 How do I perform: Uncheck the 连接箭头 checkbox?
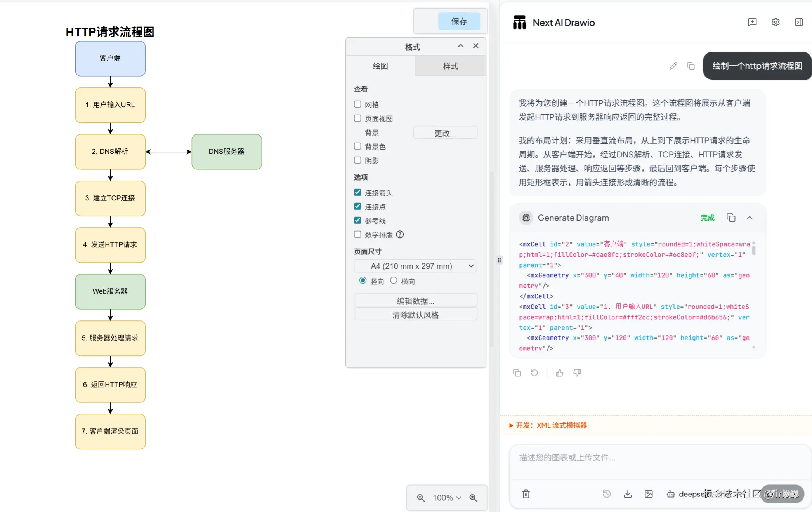click(x=357, y=192)
